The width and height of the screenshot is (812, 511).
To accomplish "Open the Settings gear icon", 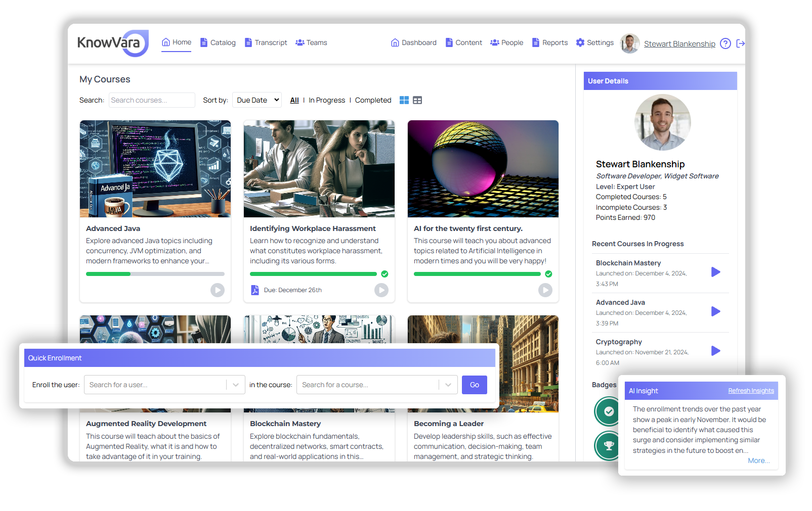I will point(579,42).
